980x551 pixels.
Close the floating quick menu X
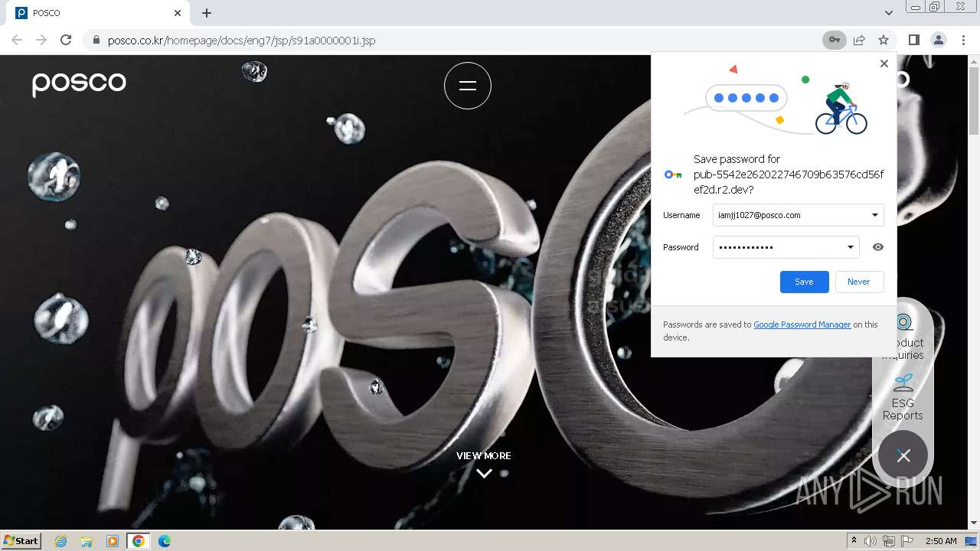tap(903, 456)
